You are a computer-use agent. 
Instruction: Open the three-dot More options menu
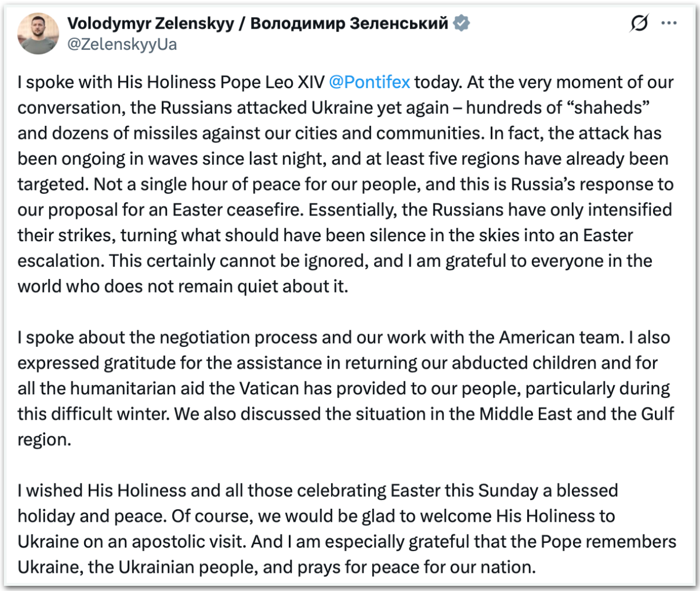click(669, 23)
